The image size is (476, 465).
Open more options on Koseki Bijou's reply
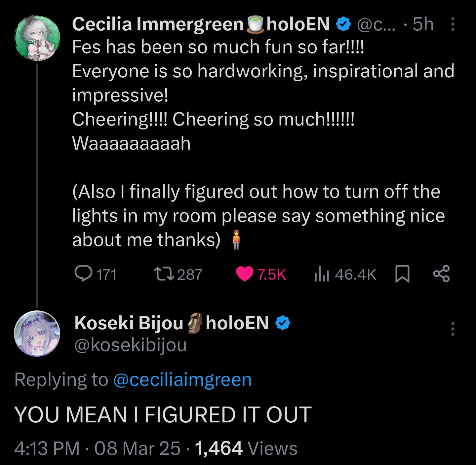(x=453, y=329)
